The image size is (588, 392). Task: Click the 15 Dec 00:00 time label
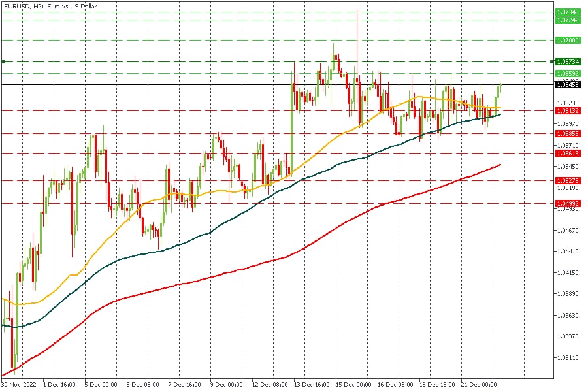point(353,385)
